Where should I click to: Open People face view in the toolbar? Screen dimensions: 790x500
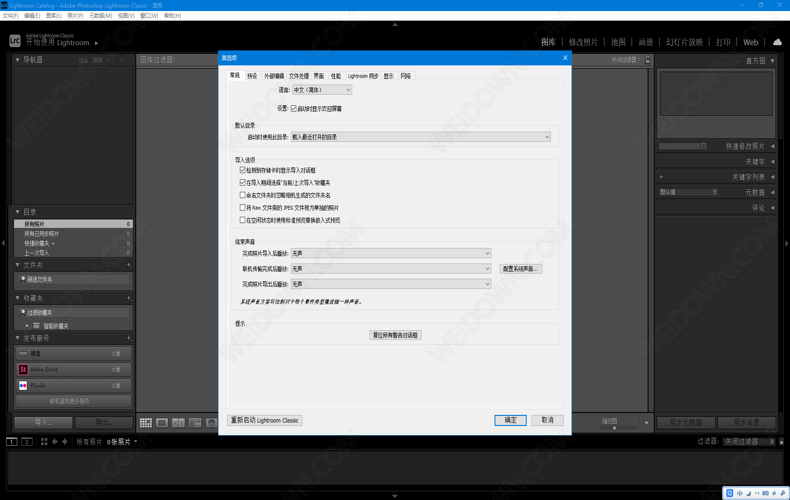point(212,422)
